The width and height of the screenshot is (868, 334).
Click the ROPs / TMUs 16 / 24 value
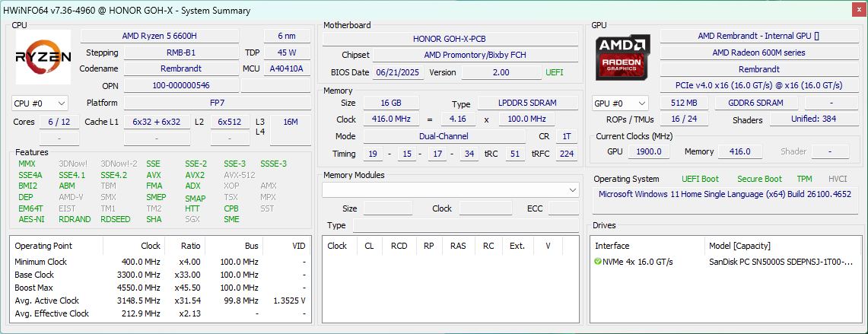click(683, 119)
